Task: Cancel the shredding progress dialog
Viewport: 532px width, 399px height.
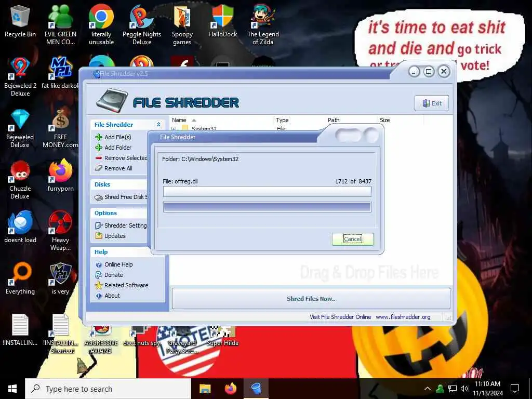Action: tap(353, 239)
